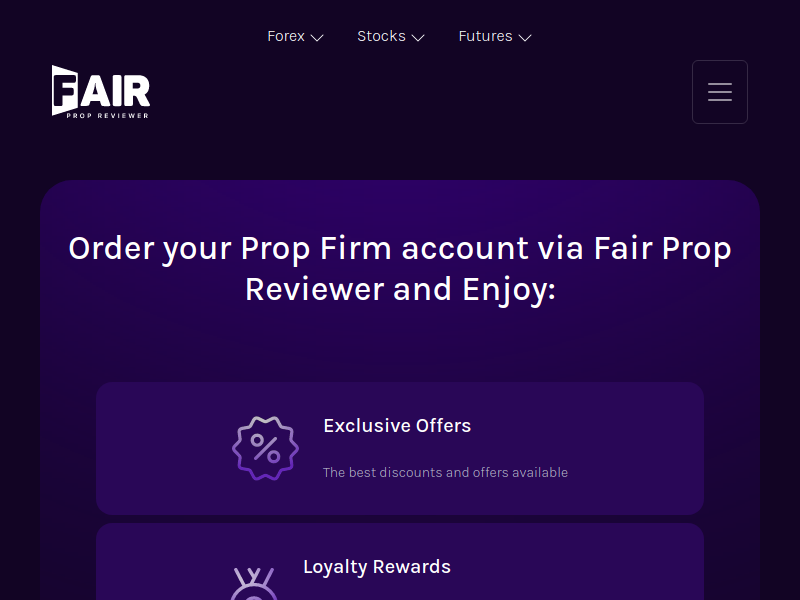800x600 pixels.
Task: Click the flag-shaped F in the logo
Action: pyautogui.click(x=65, y=90)
